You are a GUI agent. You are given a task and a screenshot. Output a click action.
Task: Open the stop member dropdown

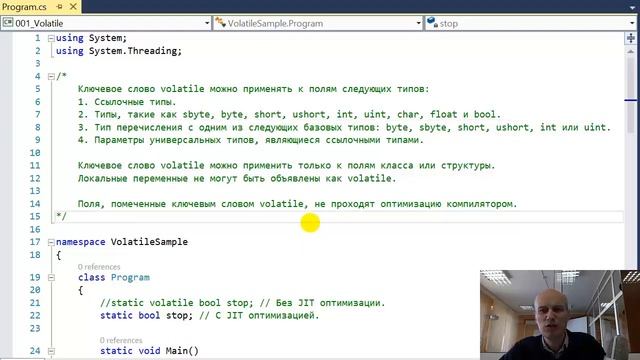(632, 24)
